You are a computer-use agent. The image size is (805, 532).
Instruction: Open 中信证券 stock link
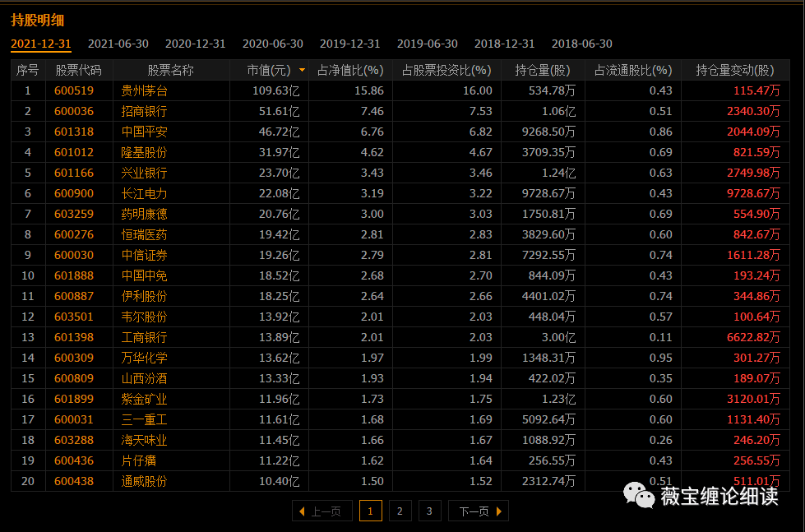144,255
